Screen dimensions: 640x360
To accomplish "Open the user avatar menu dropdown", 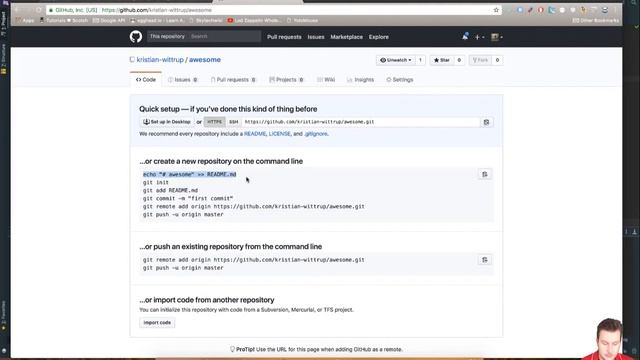I will (x=496, y=37).
